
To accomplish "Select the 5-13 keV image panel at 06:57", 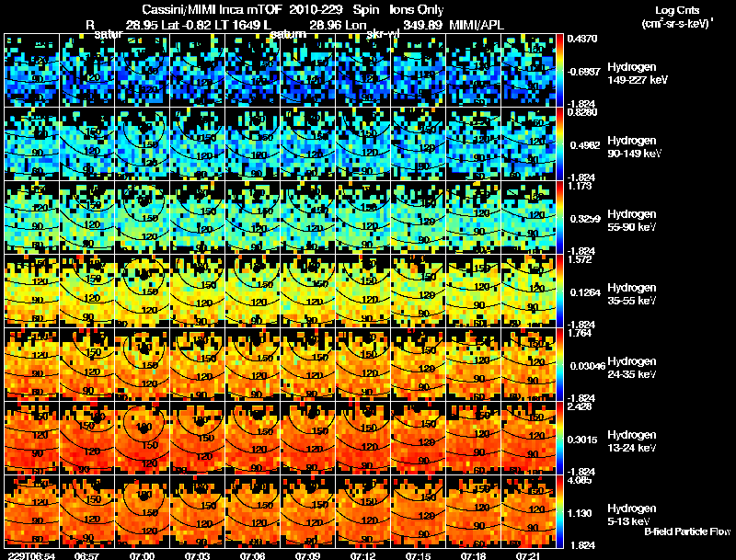I will [x=86, y=511].
